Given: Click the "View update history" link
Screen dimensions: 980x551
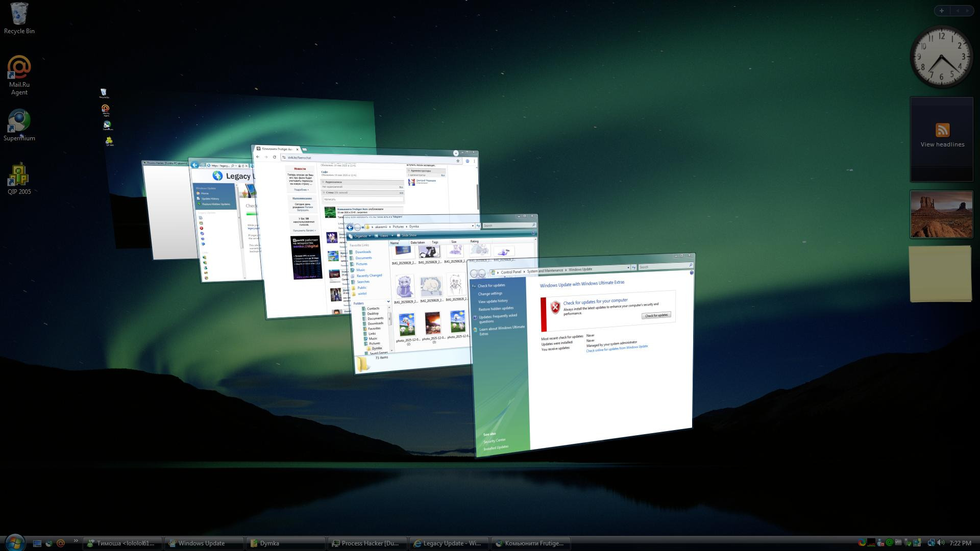Looking at the screenshot, I should (x=493, y=301).
